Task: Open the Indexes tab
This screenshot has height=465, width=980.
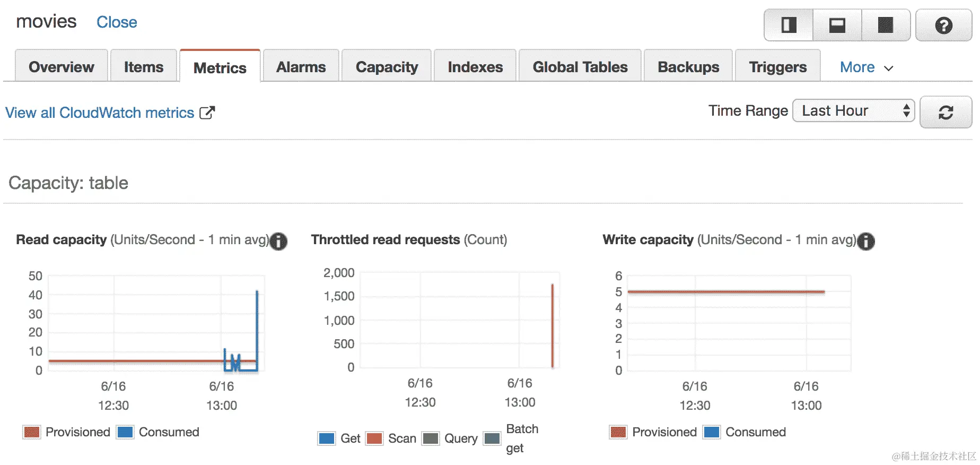Action: pyautogui.click(x=476, y=67)
